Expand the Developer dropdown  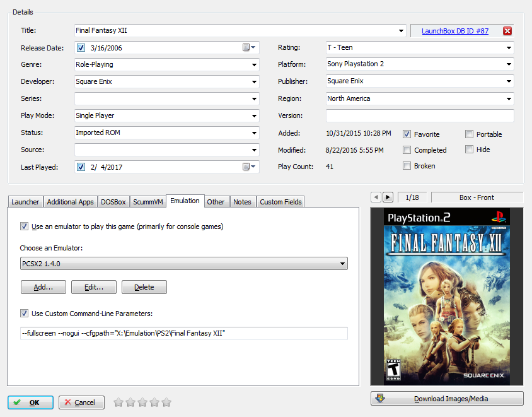(x=254, y=81)
